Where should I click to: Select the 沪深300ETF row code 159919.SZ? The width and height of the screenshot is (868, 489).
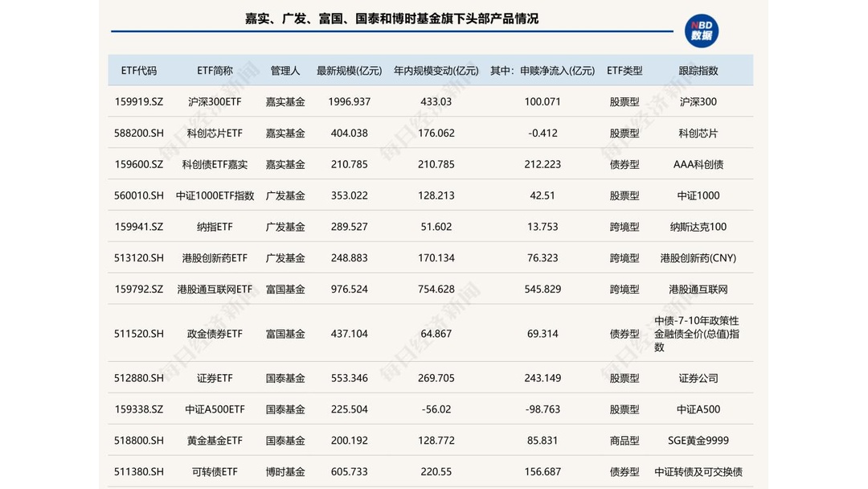(x=139, y=101)
